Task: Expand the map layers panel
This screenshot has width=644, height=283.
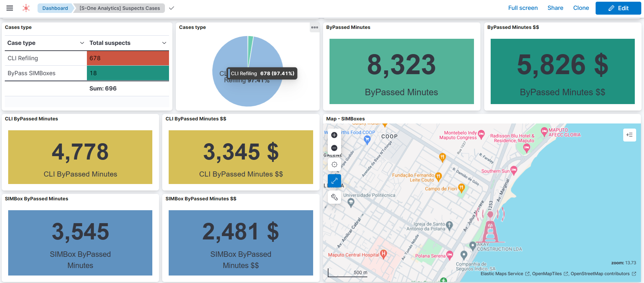Action: click(x=629, y=135)
